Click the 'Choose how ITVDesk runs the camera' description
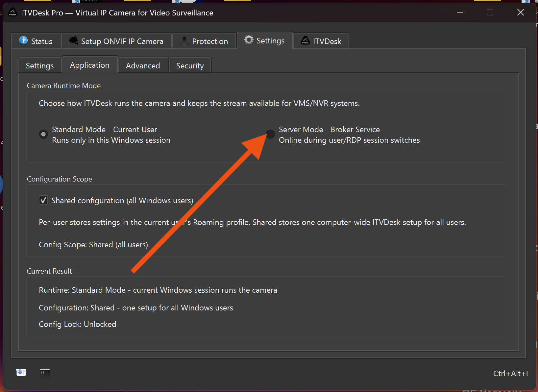The image size is (538, 392). tap(199, 103)
